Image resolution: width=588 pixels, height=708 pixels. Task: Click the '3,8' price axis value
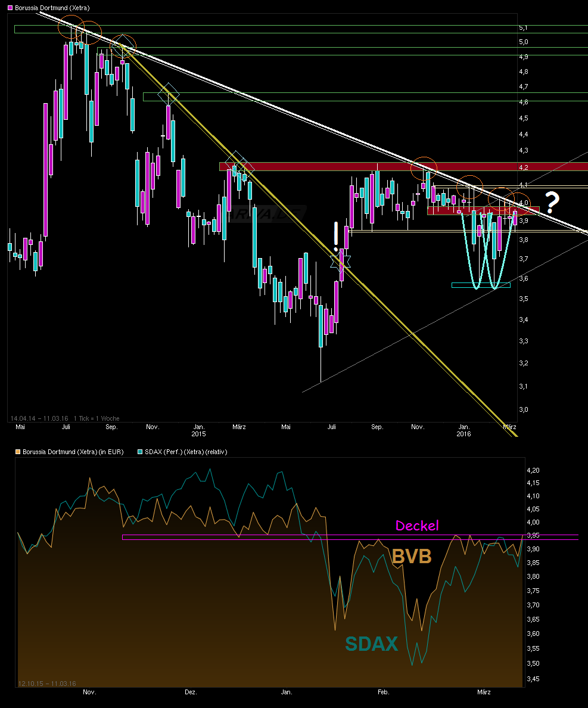[x=524, y=240]
